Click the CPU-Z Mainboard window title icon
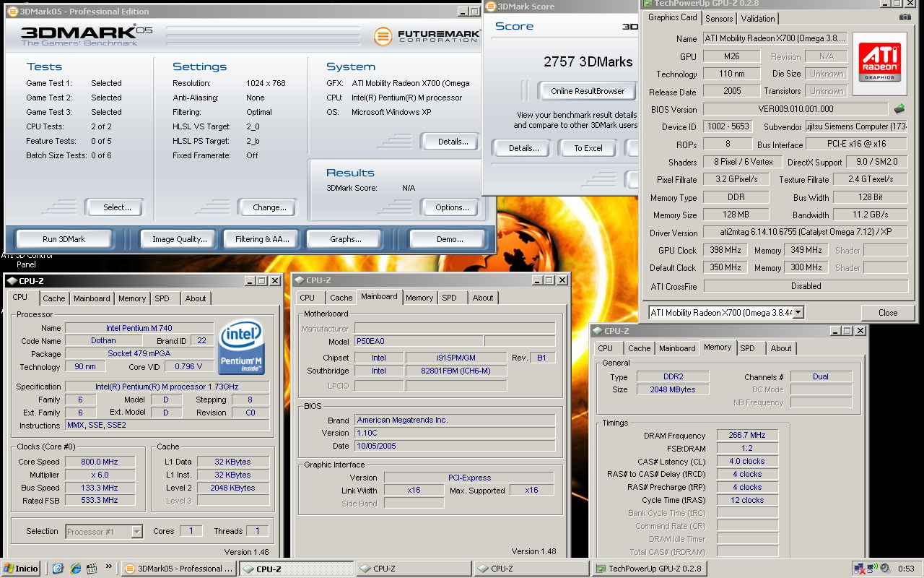Image resolution: width=924 pixels, height=578 pixels. [x=299, y=280]
